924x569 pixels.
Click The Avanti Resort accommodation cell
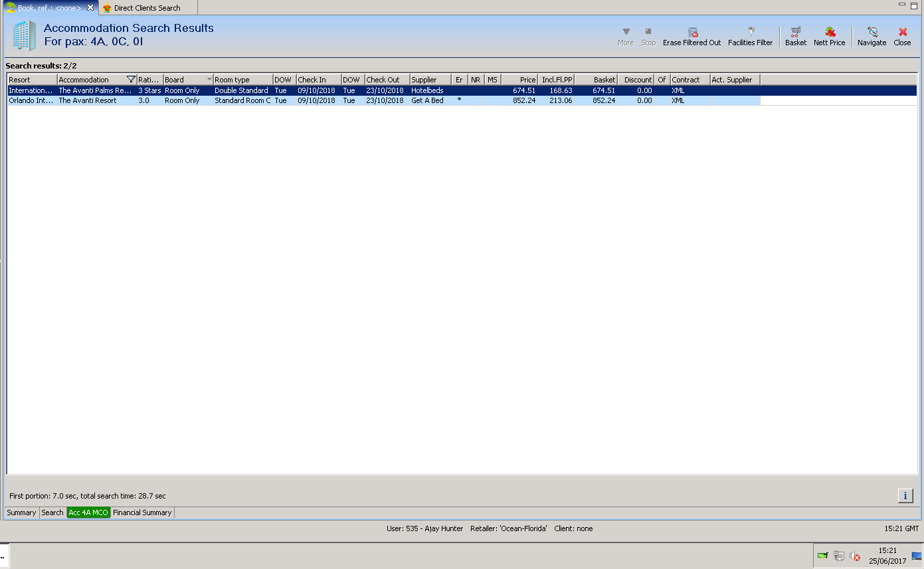pyautogui.click(x=97, y=101)
